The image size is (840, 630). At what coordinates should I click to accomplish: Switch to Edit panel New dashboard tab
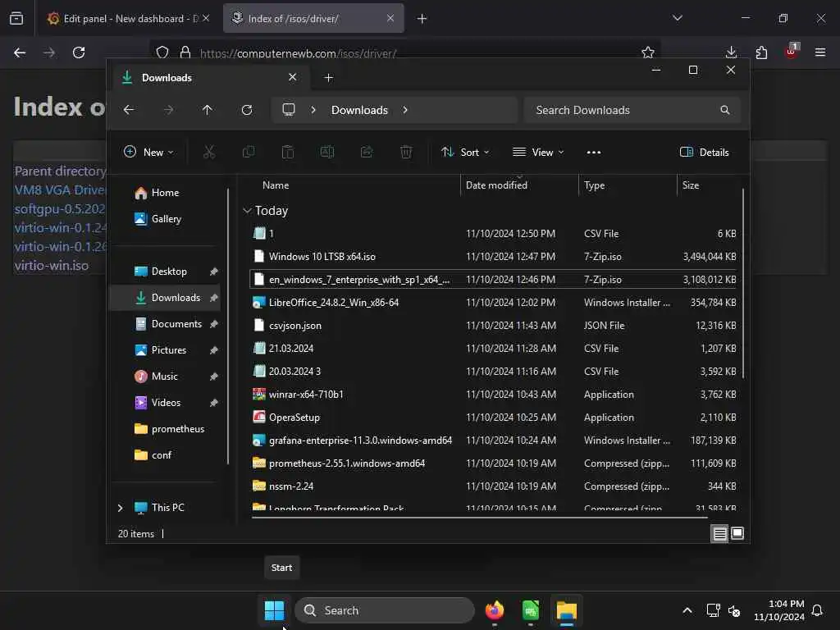[128, 18]
